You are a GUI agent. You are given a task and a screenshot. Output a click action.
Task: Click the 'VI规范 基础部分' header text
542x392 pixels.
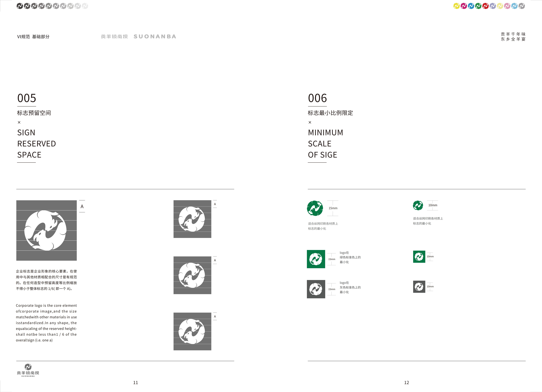(x=33, y=37)
